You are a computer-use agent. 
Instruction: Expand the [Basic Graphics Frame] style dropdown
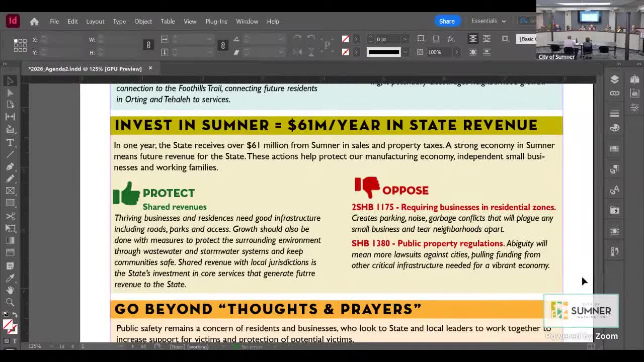[x=526, y=39]
